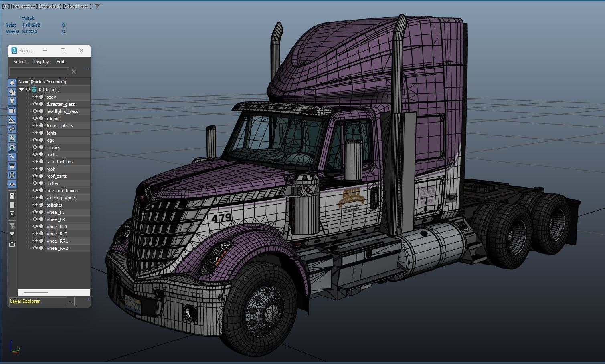Hide the wheel_FL object
Screen dimensions: 605x364
(x=35, y=212)
